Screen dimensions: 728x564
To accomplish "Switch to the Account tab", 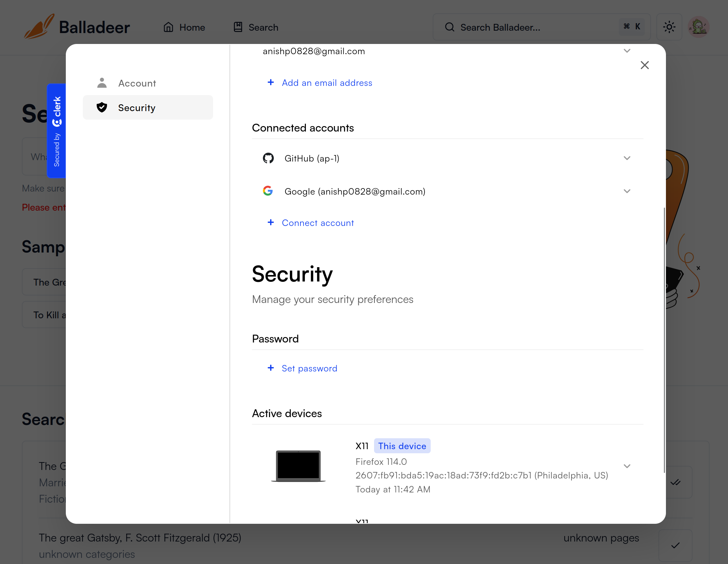I will coord(137,83).
